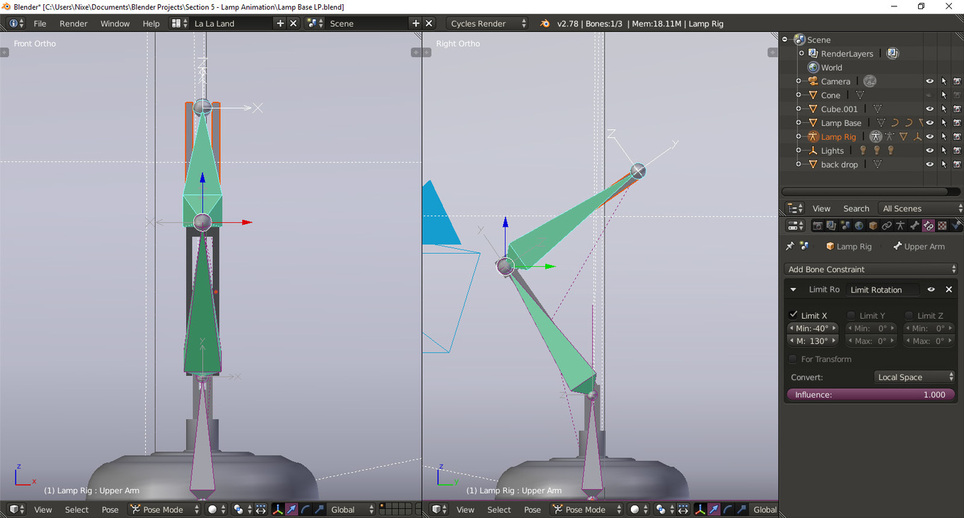Click the Limit X Min -40° field
This screenshot has height=518, width=964.
[x=813, y=328]
